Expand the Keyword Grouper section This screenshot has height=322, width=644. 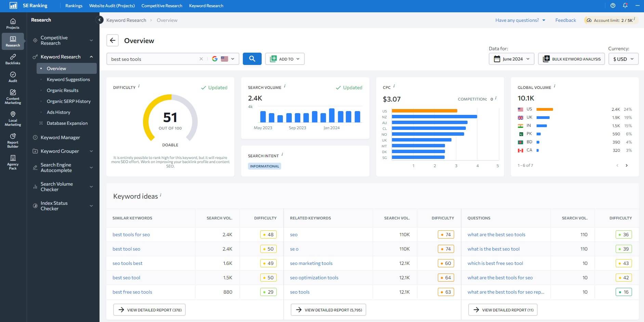pos(91,151)
